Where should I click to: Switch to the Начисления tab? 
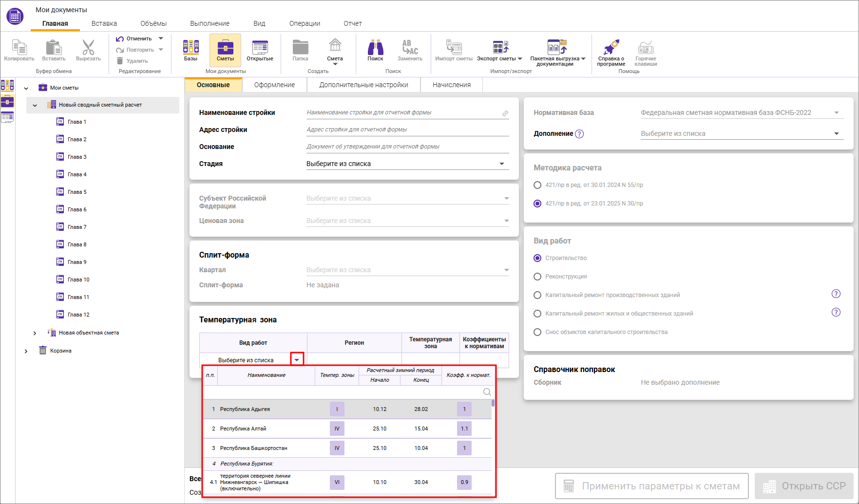click(x=451, y=85)
